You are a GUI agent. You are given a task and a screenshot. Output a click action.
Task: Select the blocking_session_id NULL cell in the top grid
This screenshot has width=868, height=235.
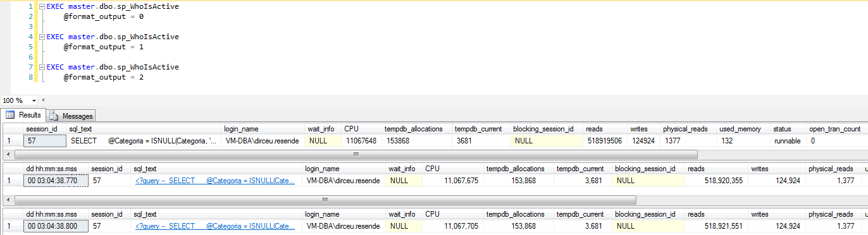[x=547, y=141]
